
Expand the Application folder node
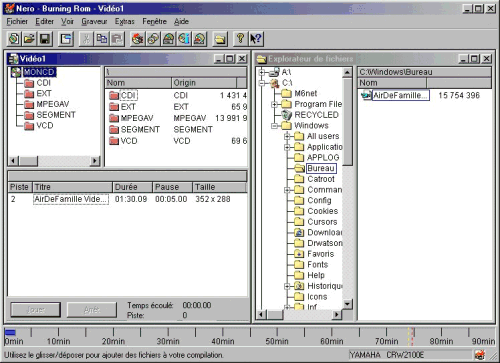(x=287, y=147)
